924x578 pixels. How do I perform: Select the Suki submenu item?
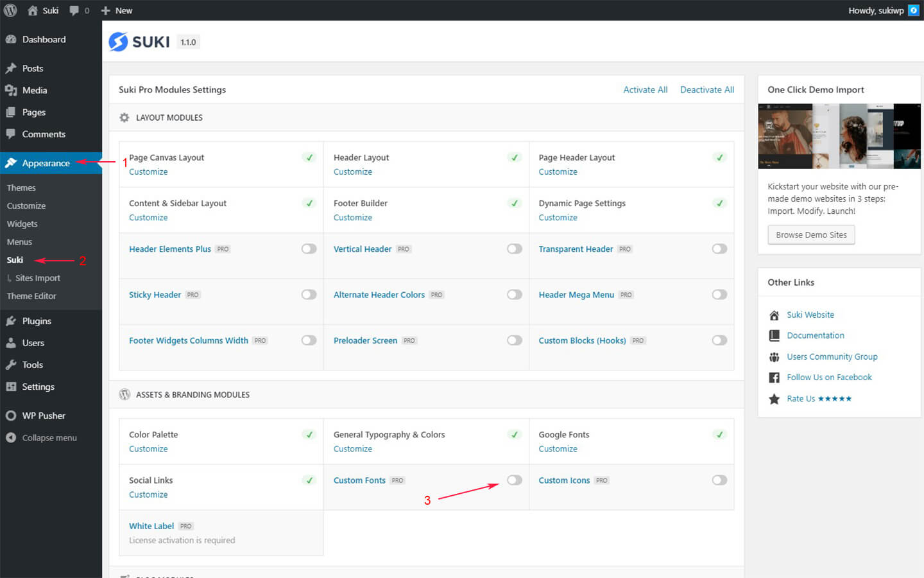(15, 259)
